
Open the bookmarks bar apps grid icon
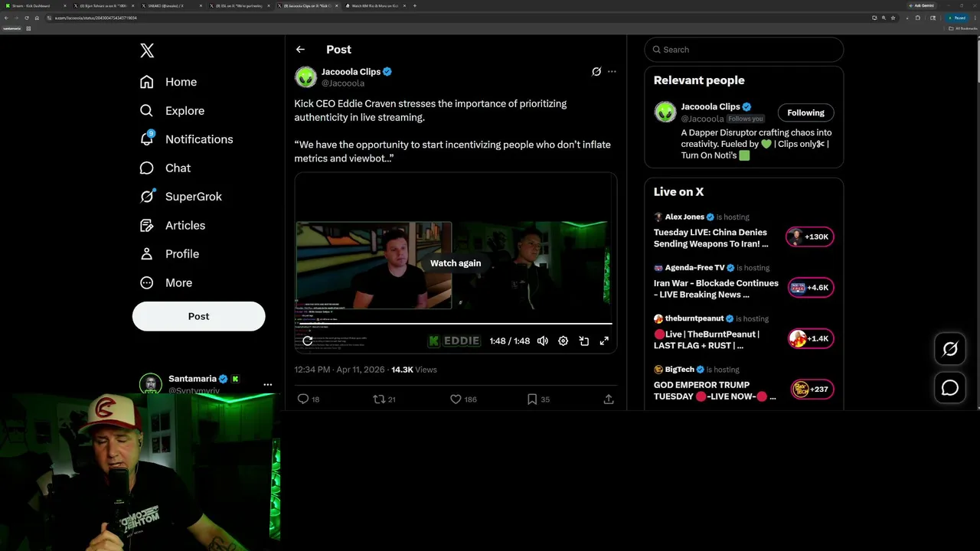tap(28, 28)
